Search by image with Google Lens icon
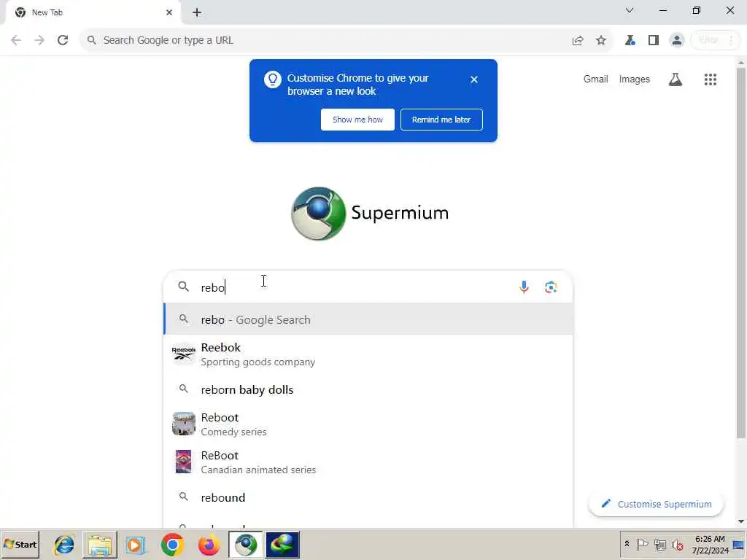747x560 pixels. click(551, 287)
